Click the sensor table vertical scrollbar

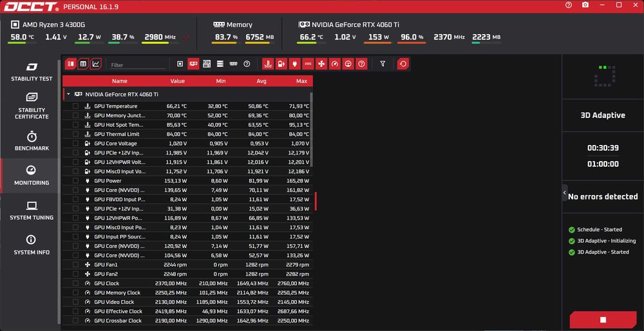click(x=311, y=130)
